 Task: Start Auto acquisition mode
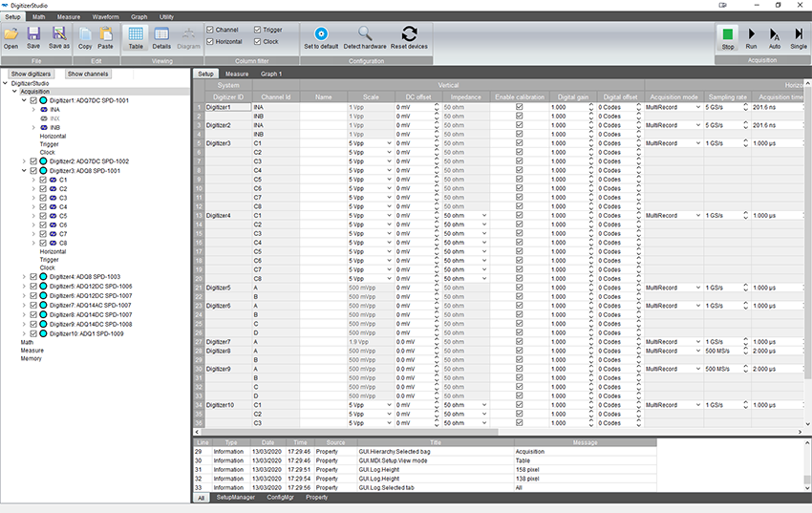pos(774,34)
